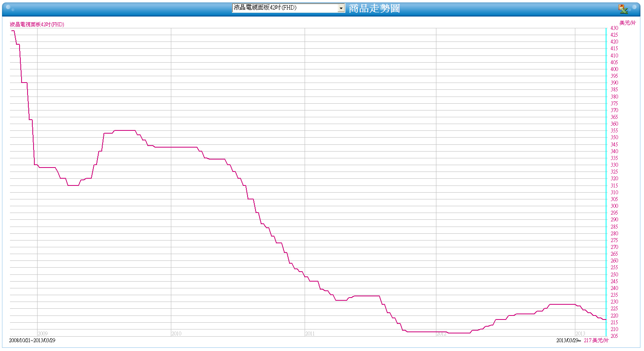Click the 250 value on the price axis
Screen dimensions: 644x351
point(614,274)
